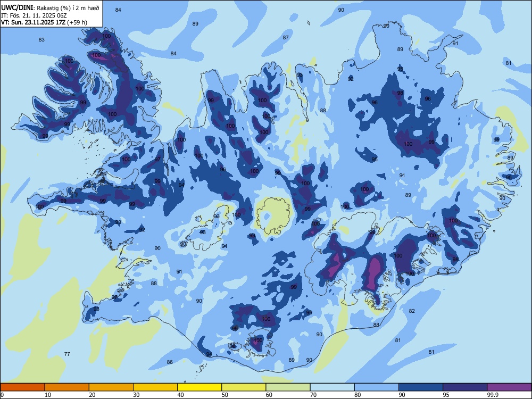This screenshot has width=532, height=399.
Task: Click the 'Rakastig (%) í 2 m hæð' label
Action: click(68, 8)
